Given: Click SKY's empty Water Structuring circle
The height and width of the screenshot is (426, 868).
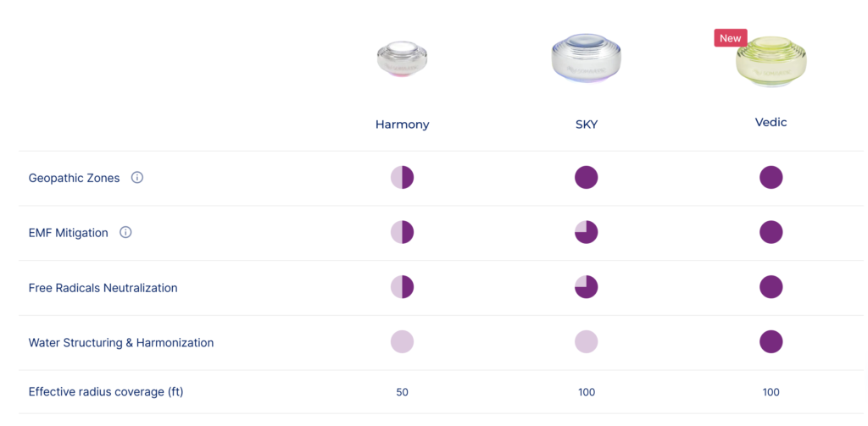Looking at the screenshot, I should [x=587, y=342].
